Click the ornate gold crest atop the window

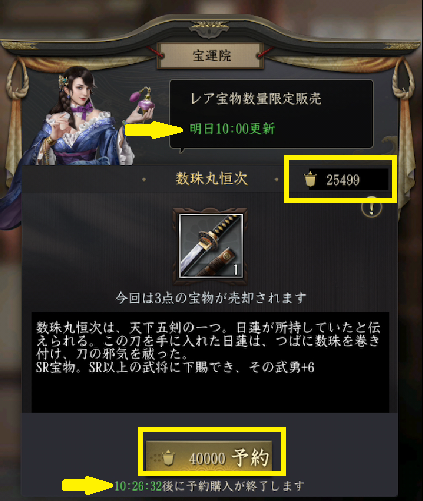click(x=209, y=28)
